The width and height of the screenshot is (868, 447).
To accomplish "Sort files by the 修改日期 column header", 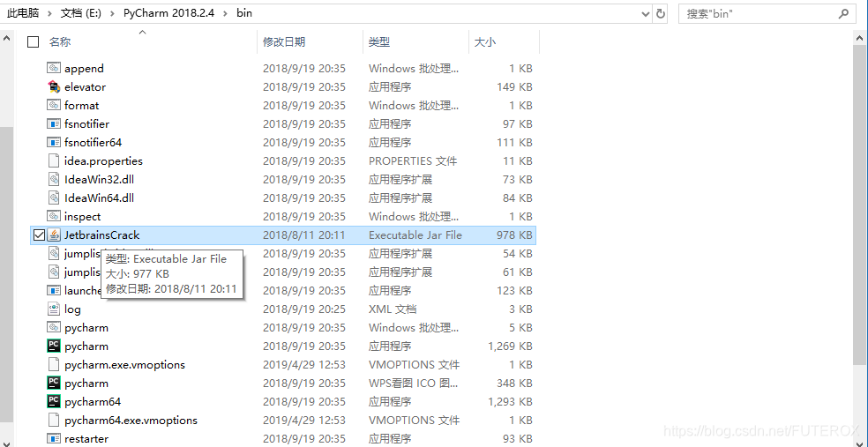I will click(x=284, y=42).
